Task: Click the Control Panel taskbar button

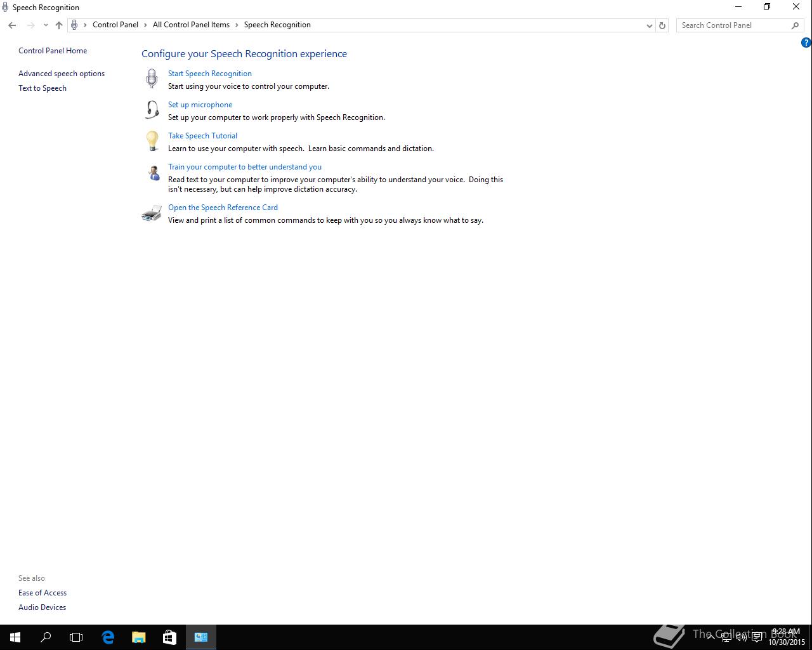Action: pos(201,637)
